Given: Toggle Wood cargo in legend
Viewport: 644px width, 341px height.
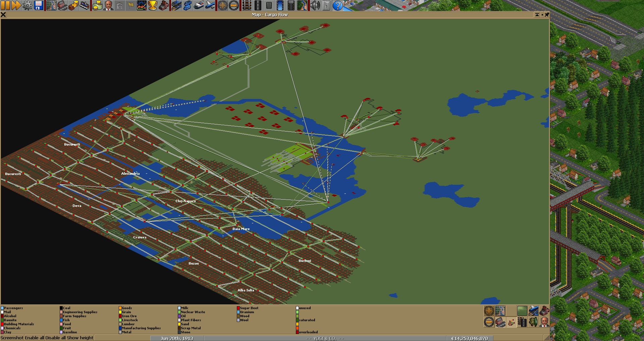Looking at the screenshot, I should pyautogui.click(x=243, y=316).
